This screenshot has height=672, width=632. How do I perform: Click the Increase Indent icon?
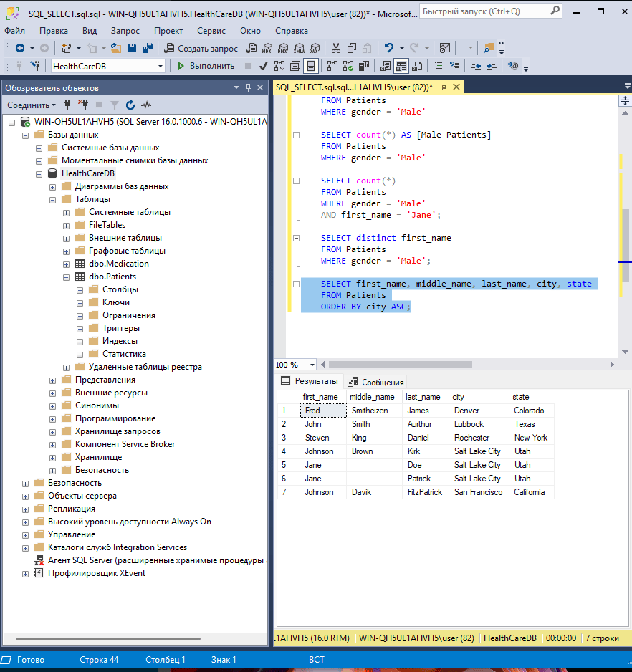pos(492,66)
